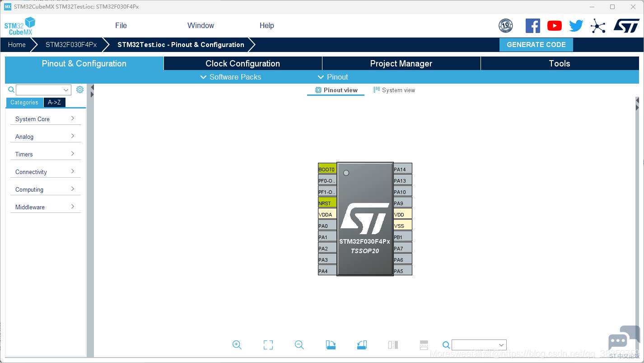Viewport: 644px width, 363px height.
Task: Open the chat bubble icon at bottom right
Action: (624, 339)
